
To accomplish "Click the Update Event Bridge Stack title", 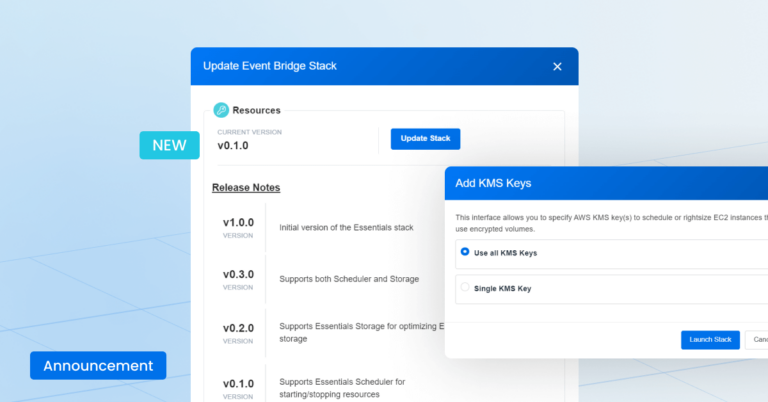I will 270,66.
